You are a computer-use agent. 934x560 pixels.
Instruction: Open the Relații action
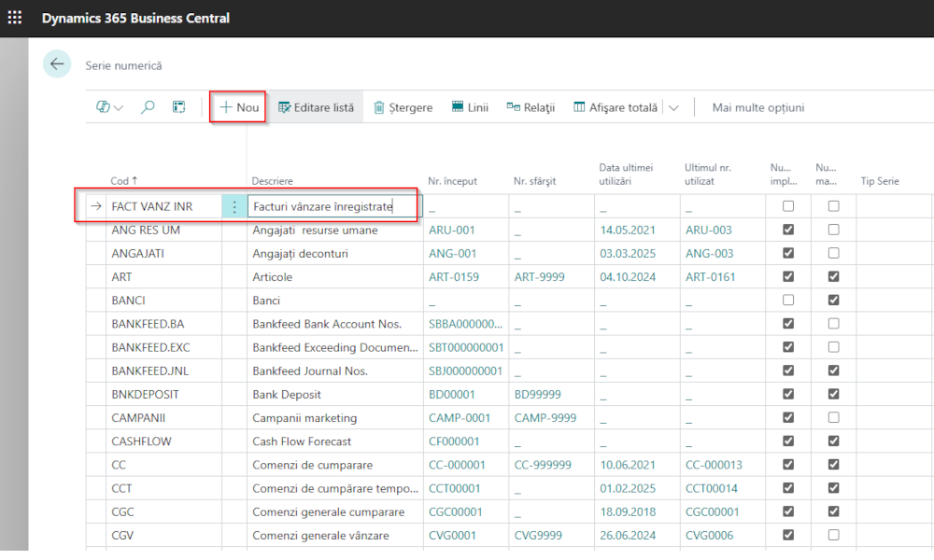point(531,107)
